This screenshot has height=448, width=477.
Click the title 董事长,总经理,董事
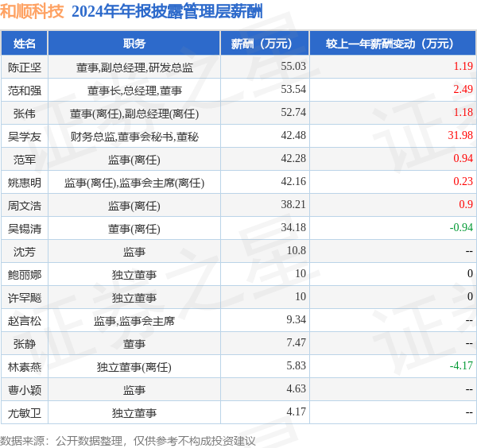[x=134, y=91]
